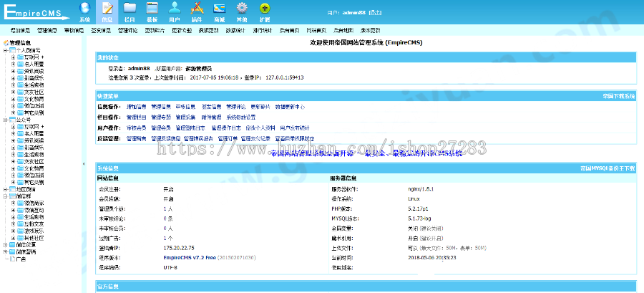Click folder icon of 微信商家 under 微信群
The width and height of the screenshot is (644, 293).
pyautogui.click(x=20, y=203)
